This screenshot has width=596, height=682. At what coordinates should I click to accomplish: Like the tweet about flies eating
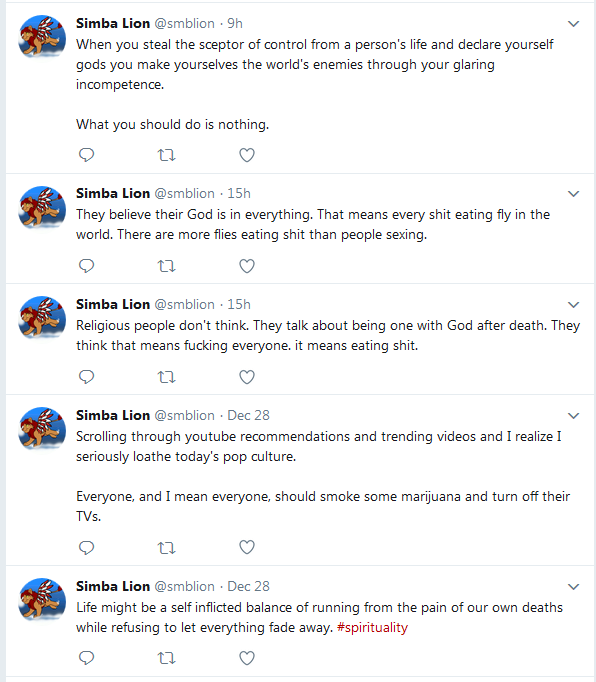[247, 266]
